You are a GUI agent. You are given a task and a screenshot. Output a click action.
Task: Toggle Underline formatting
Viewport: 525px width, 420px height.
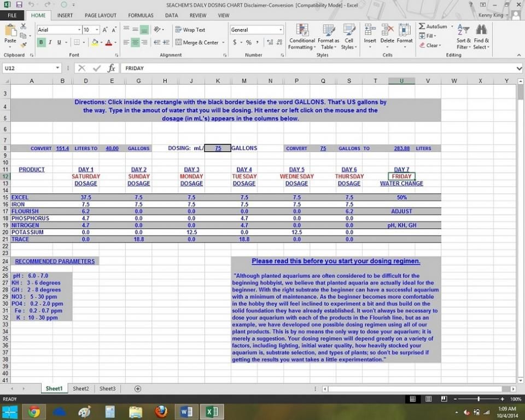pos(59,43)
